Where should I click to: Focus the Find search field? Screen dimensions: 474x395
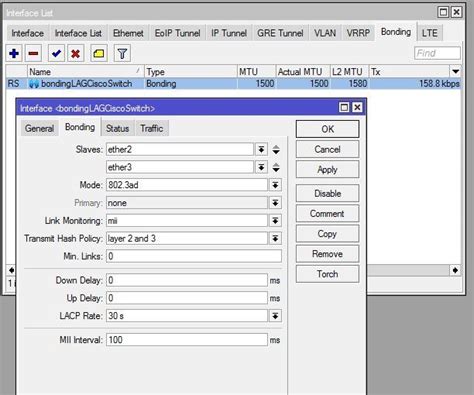[437, 53]
